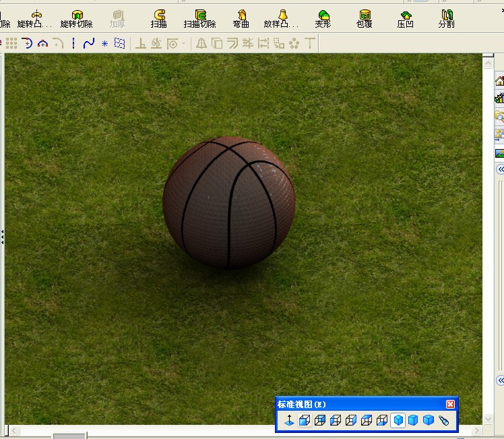Screen dimensions: 504x439
Task: Switch to Top view in 标准视图
Action: tap(367, 420)
